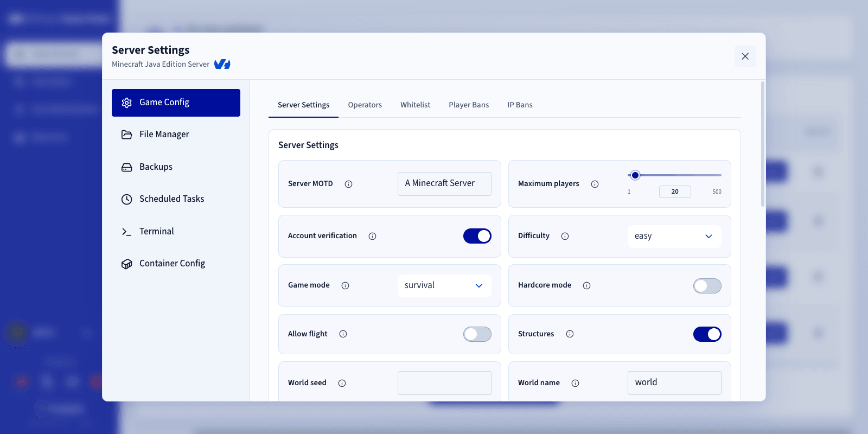Switch to the Operators tab
Screen dimensions: 868x434
[365, 105]
